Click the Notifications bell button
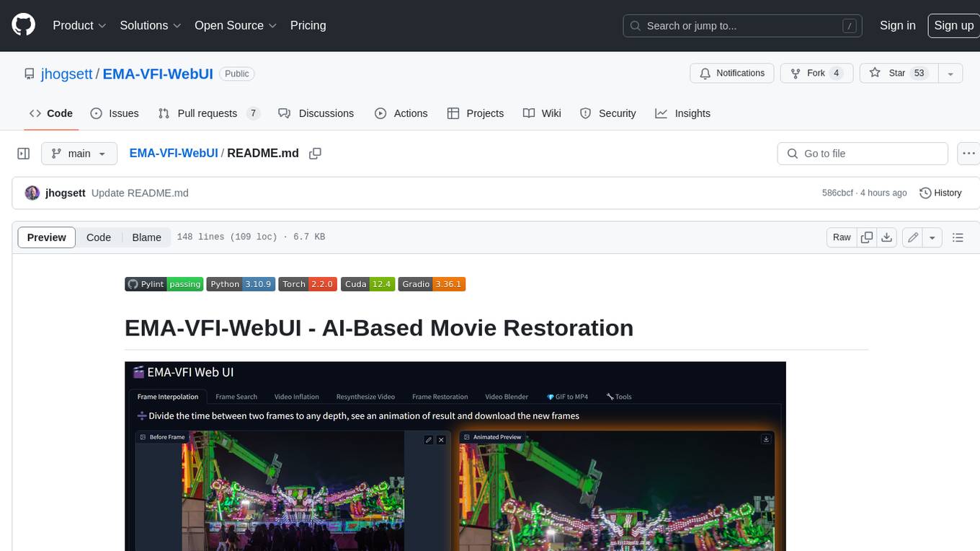Viewport: 980px width, 551px height. (x=732, y=74)
